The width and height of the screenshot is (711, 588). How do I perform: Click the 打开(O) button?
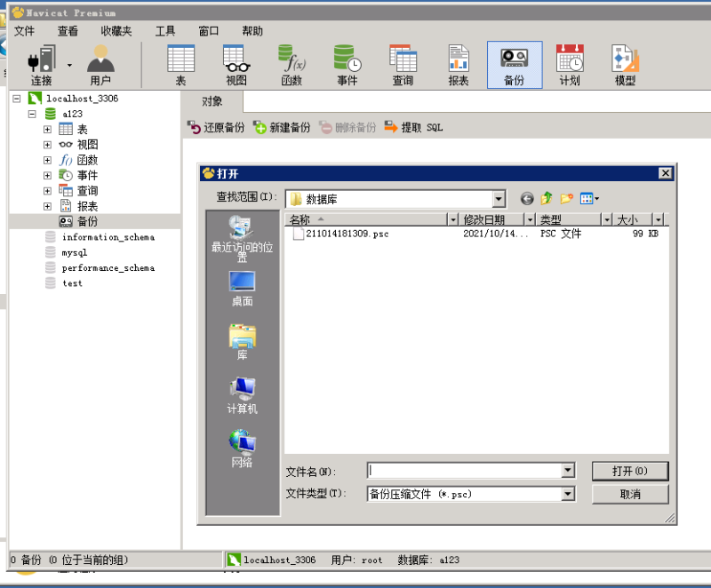pos(630,471)
